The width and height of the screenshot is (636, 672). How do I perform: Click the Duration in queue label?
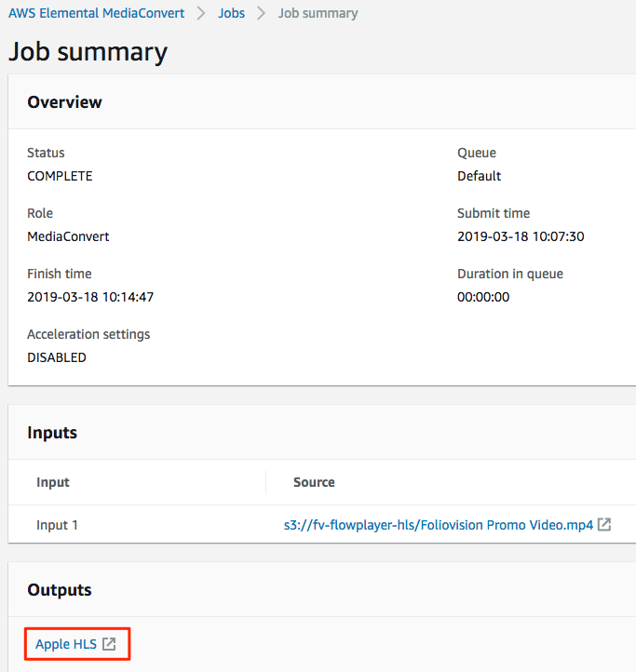(510, 274)
